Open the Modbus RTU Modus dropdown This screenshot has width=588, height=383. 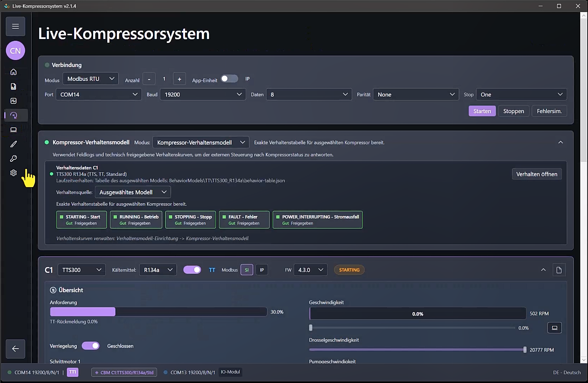click(91, 79)
